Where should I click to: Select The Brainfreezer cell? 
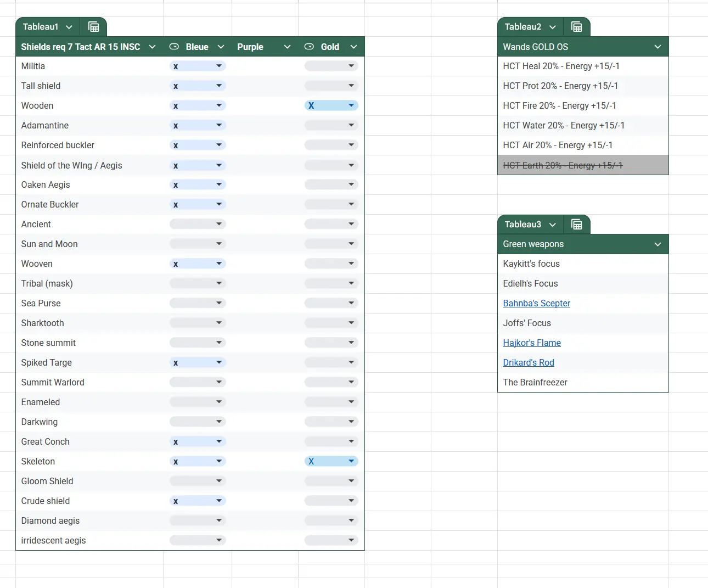tap(583, 382)
